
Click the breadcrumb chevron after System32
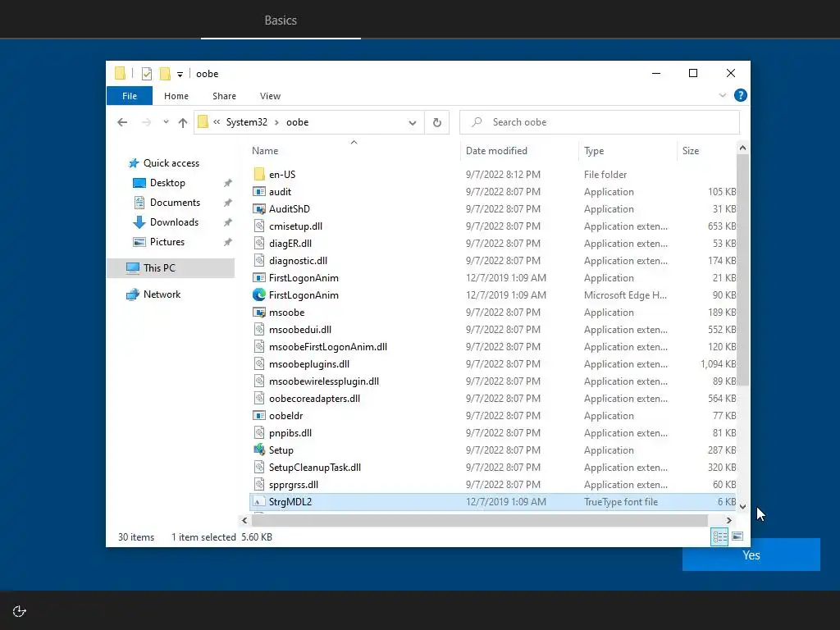pos(276,123)
